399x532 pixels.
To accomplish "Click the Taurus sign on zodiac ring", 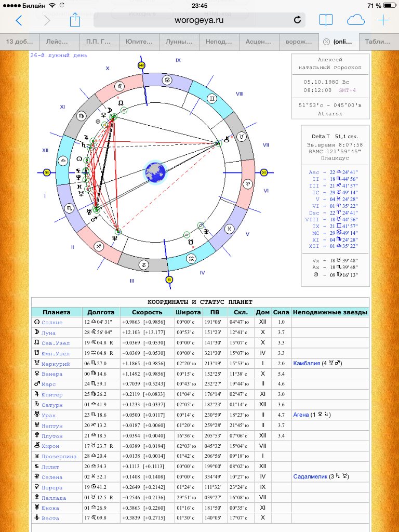I will [242, 136].
